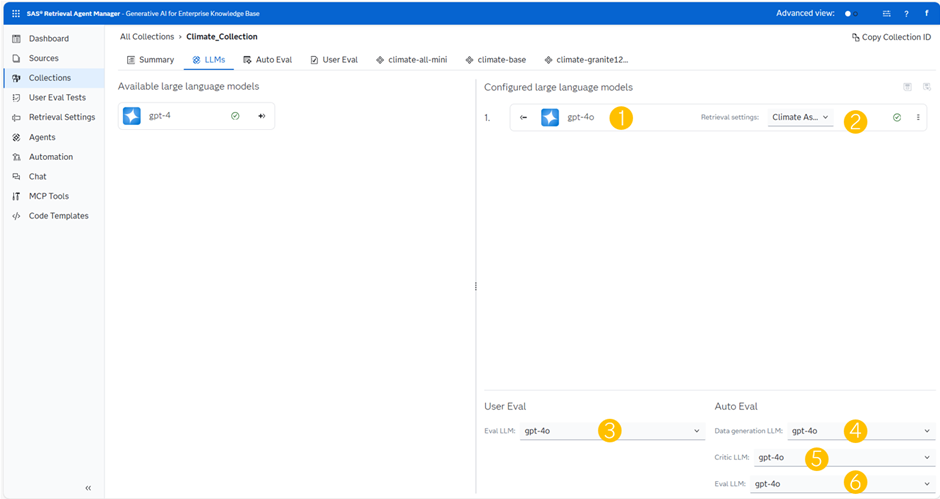Screen dimensions: 940x499
Task: Open the climate-granite12... tab
Action: coord(586,60)
